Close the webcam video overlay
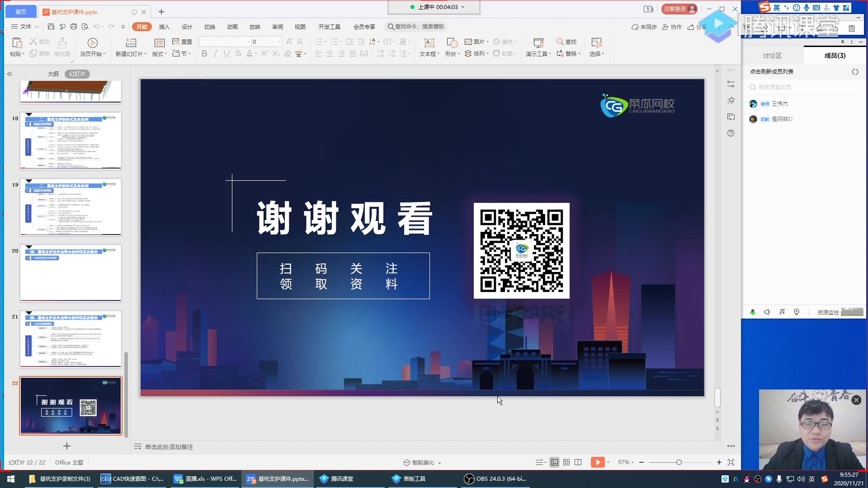This screenshot has height=488, width=868. [856, 400]
